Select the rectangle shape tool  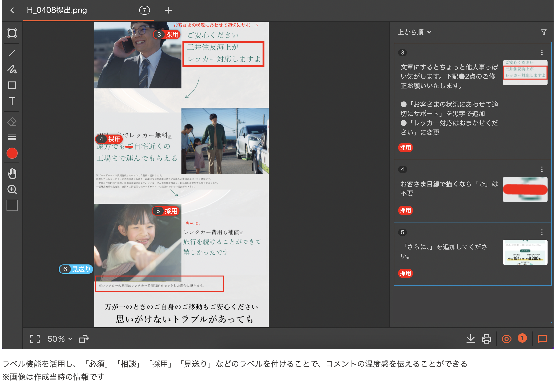pyautogui.click(x=12, y=85)
